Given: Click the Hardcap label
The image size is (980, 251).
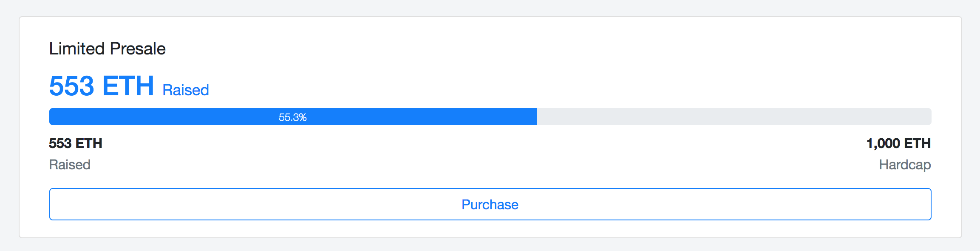Looking at the screenshot, I should [x=905, y=165].
